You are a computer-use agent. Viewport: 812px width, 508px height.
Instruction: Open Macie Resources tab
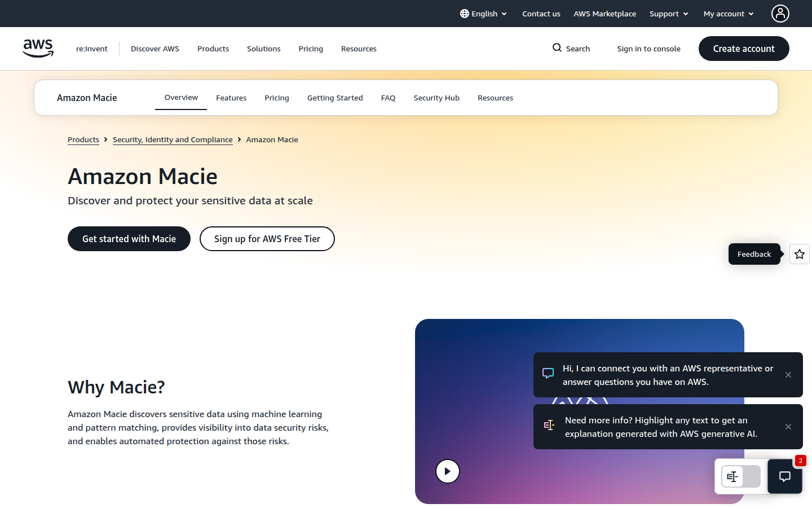pos(495,98)
